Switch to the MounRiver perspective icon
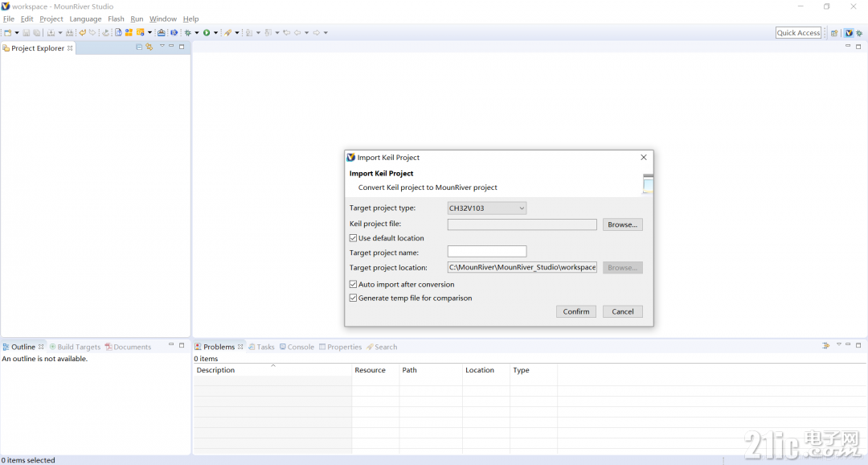The image size is (868, 465). (850, 33)
